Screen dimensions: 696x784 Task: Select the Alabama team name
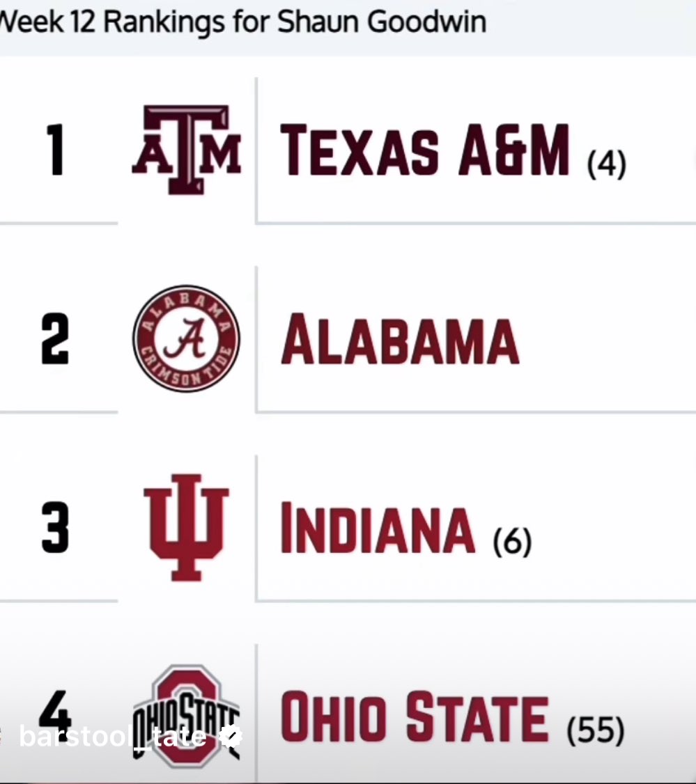click(x=400, y=340)
